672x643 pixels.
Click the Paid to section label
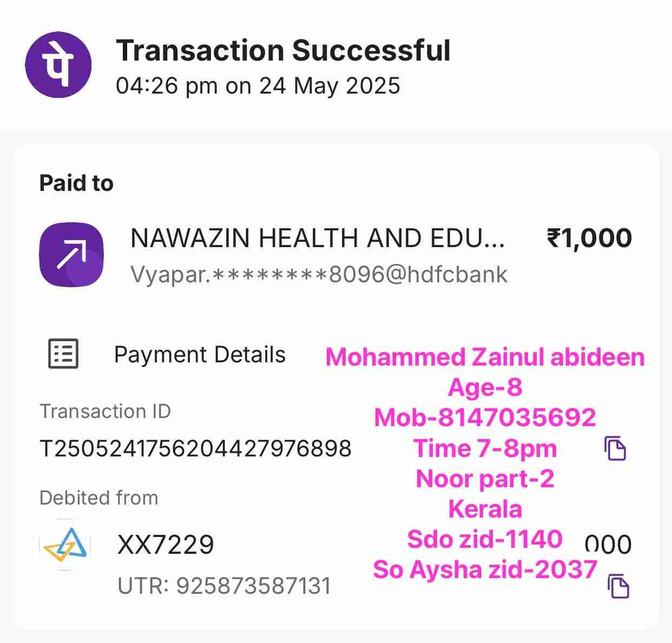point(76,183)
